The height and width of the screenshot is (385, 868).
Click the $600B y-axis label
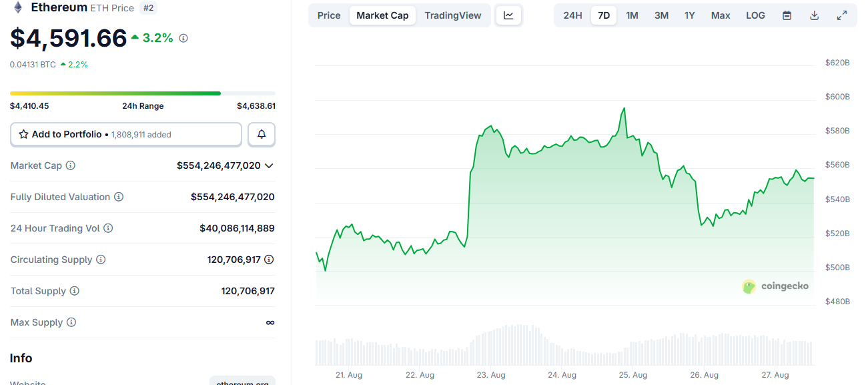[837, 97]
